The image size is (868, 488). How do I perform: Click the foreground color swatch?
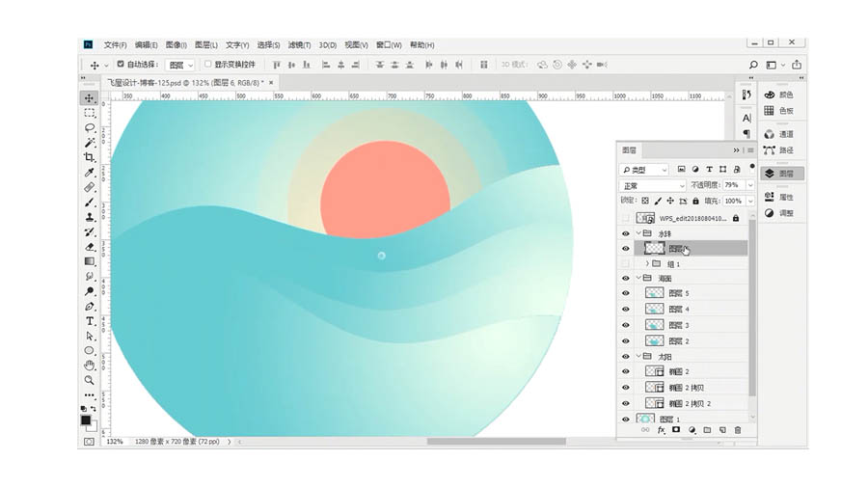[x=86, y=420]
